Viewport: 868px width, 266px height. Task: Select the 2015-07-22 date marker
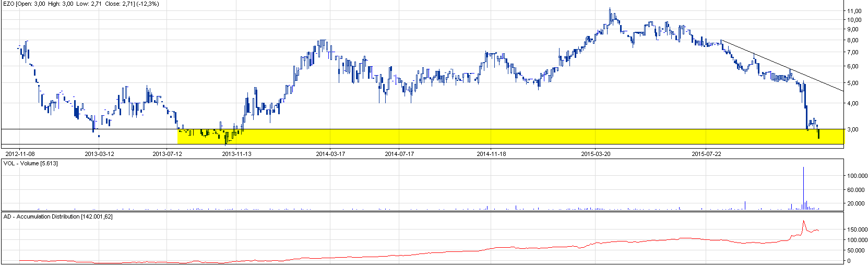click(706, 154)
